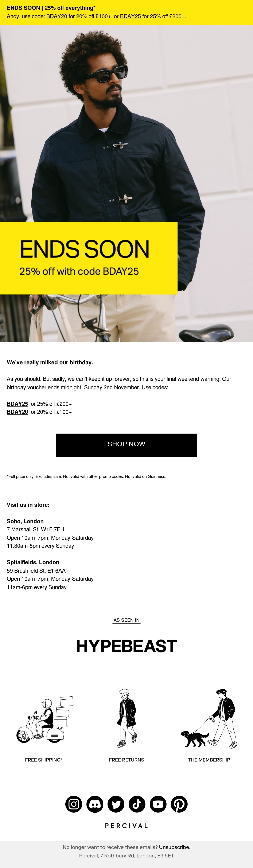Click the HYPEBEAST logo

(126, 646)
